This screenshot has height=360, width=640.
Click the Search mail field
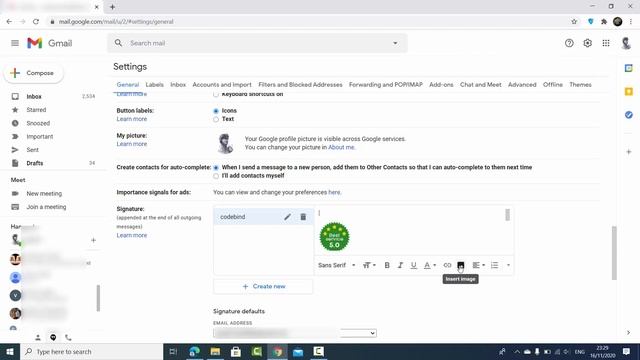point(257,43)
